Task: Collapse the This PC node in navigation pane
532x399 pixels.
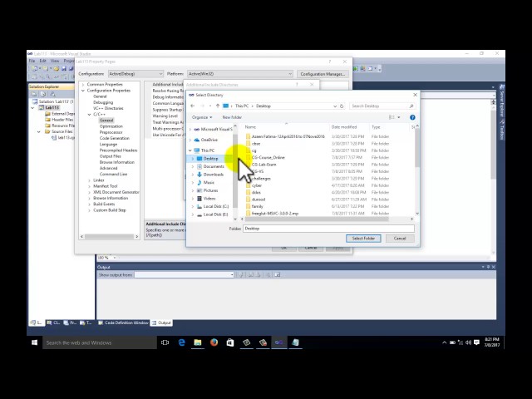Action: [x=190, y=150]
